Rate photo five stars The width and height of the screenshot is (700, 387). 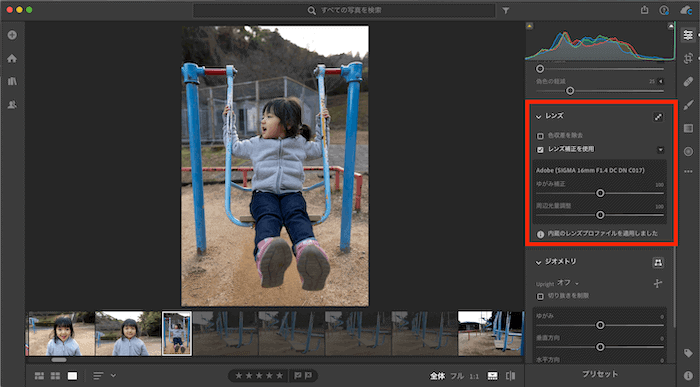pos(279,376)
